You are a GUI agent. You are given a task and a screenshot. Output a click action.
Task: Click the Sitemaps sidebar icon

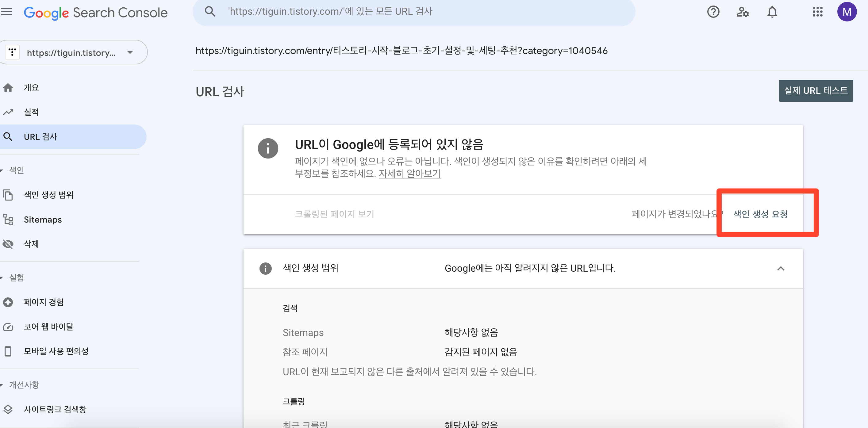(8, 220)
